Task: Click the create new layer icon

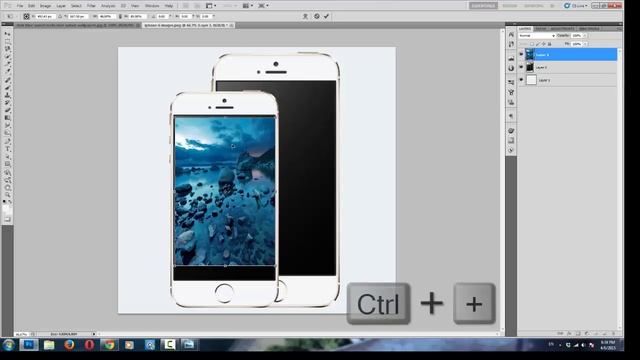Action: pos(604,333)
